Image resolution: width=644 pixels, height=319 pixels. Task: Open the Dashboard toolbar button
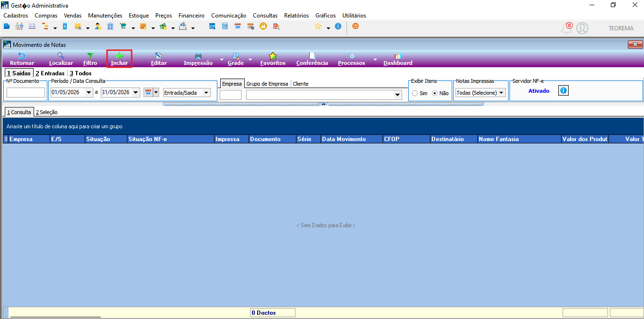398,59
